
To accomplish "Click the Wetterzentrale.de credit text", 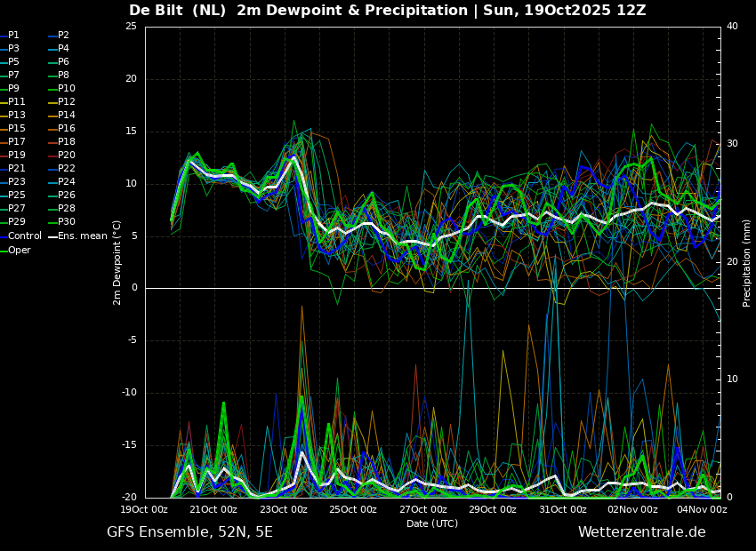I will click(x=642, y=531).
